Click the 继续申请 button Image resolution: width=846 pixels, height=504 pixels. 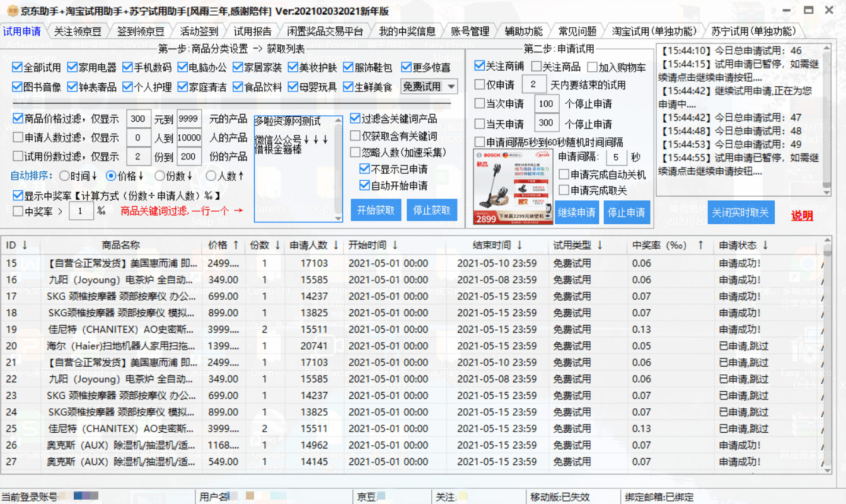tap(576, 212)
